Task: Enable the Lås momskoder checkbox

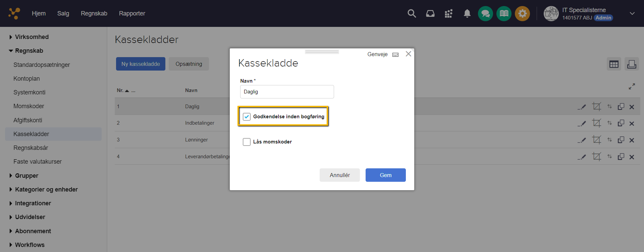Action: (247, 142)
